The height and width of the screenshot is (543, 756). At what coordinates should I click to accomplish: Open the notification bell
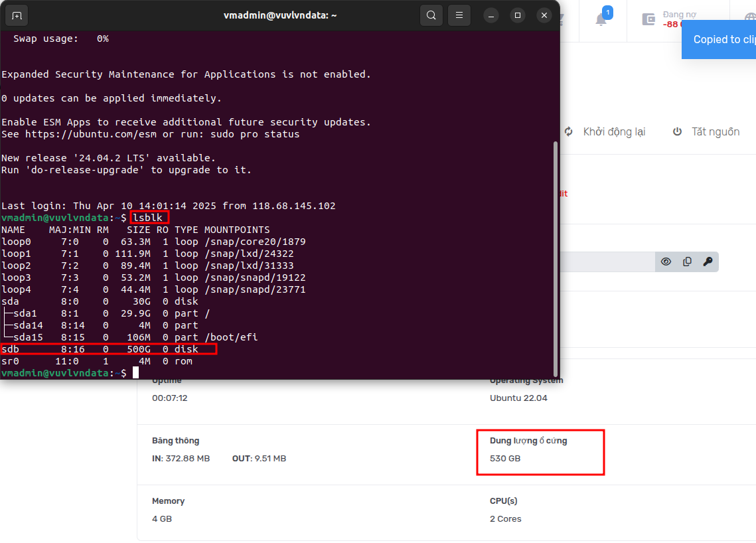[601, 19]
